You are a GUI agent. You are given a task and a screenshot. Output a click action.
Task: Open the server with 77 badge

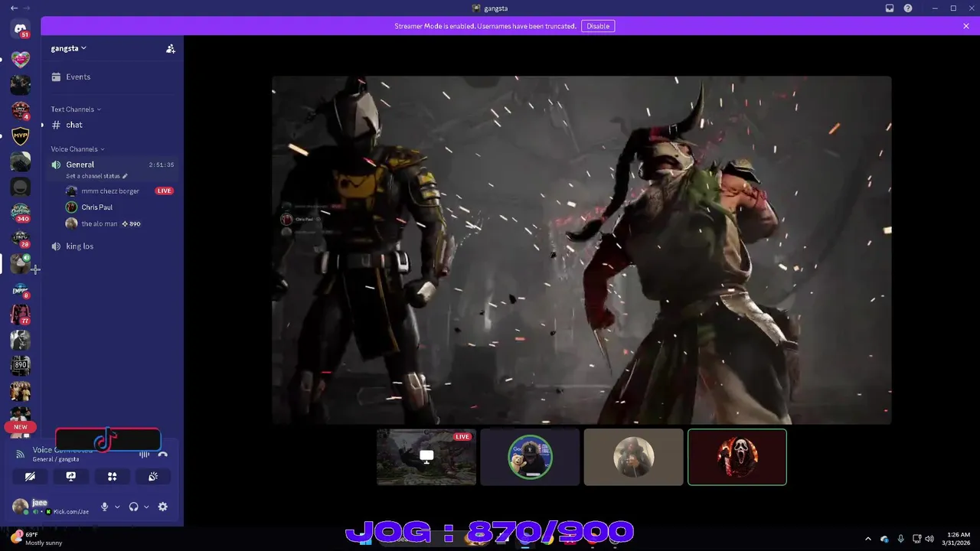21,315
